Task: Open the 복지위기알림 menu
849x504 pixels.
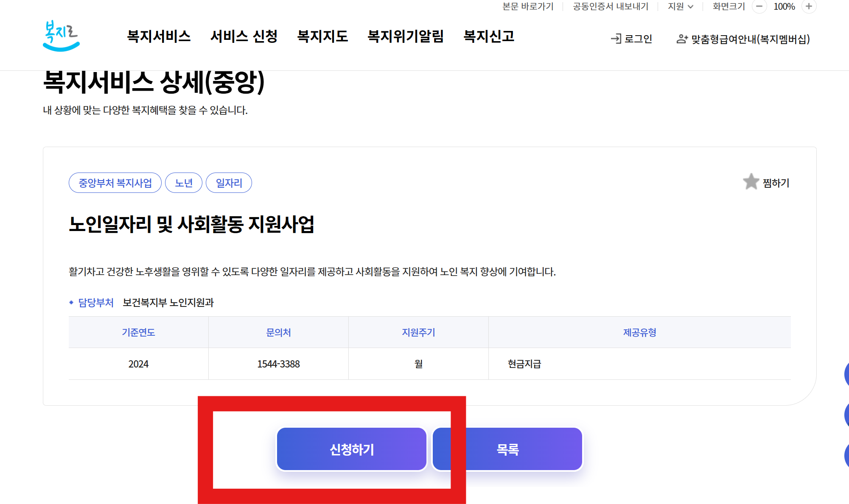Action: (405, 36)
